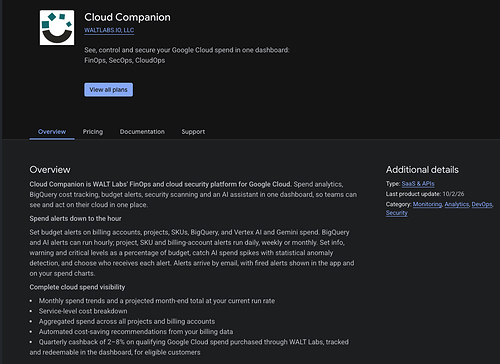500x364 pixels.
Task: Open the Documentation tab
Action: coord(142,132)
